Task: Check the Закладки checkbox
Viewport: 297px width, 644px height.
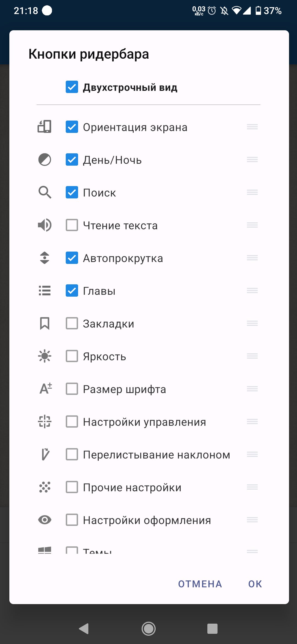Action: coord(72,323)
